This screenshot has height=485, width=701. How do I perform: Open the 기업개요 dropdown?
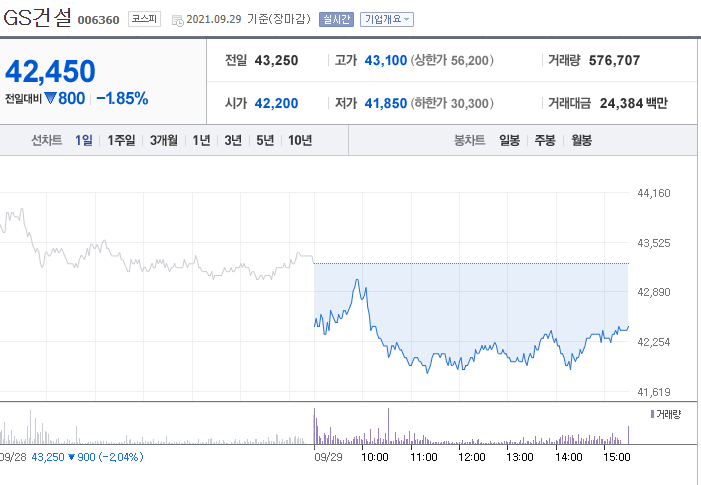(x=387, y=19)
